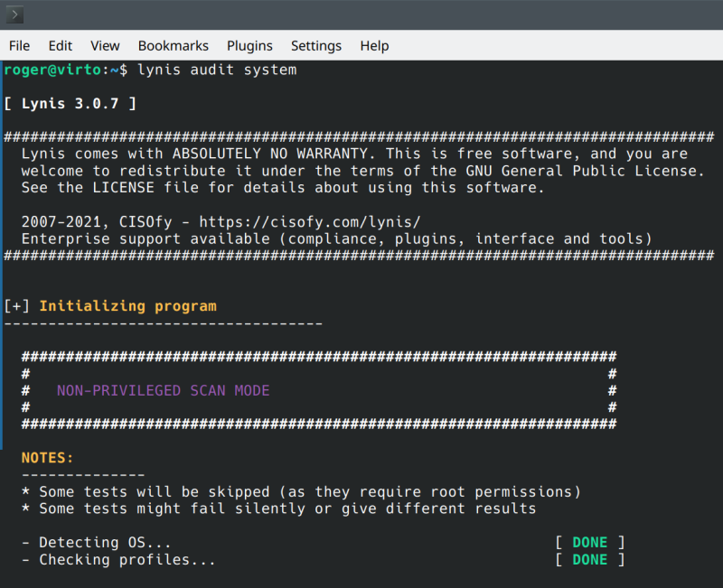Open the Plugins menu
Screen dimensions: 723x588
(249, 46)
